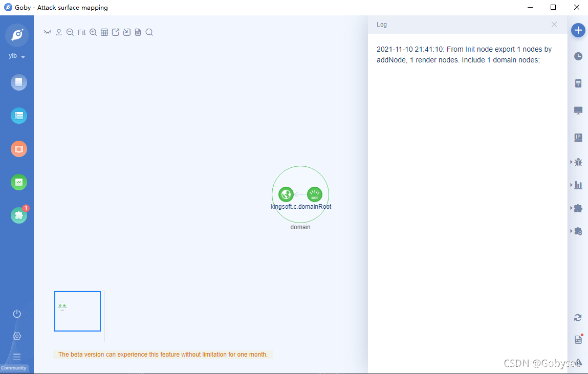Open the monitor icon in right bar

point(578,110)
